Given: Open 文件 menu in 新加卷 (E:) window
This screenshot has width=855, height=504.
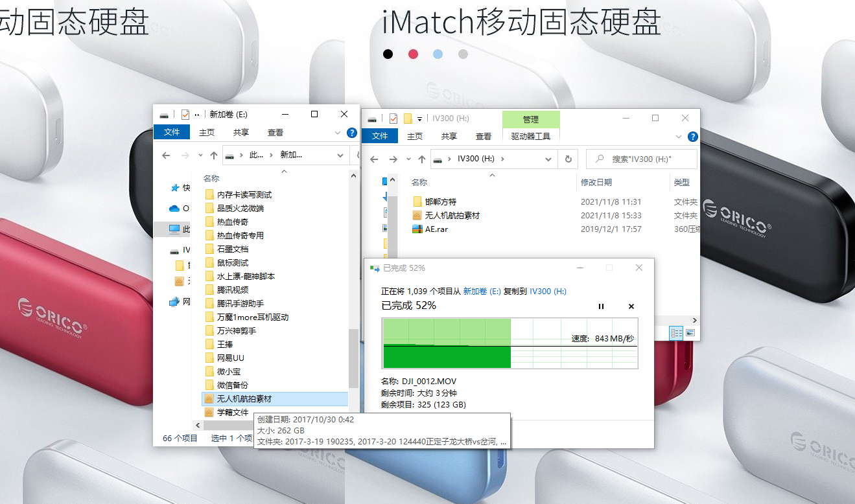Looking at the screenshot, I should tap(172, 132).
